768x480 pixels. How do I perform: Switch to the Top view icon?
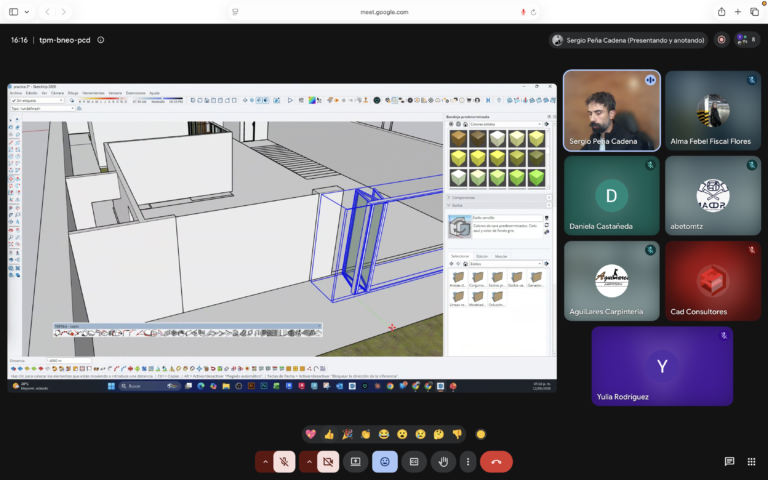pyautogui.click(x=199, y=100)
